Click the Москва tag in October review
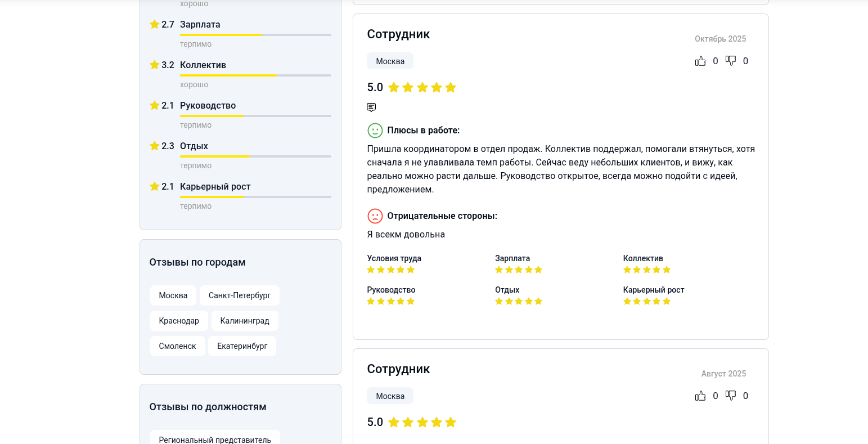The width and height of the screenshot is (868, 444). tap(390, 61)
